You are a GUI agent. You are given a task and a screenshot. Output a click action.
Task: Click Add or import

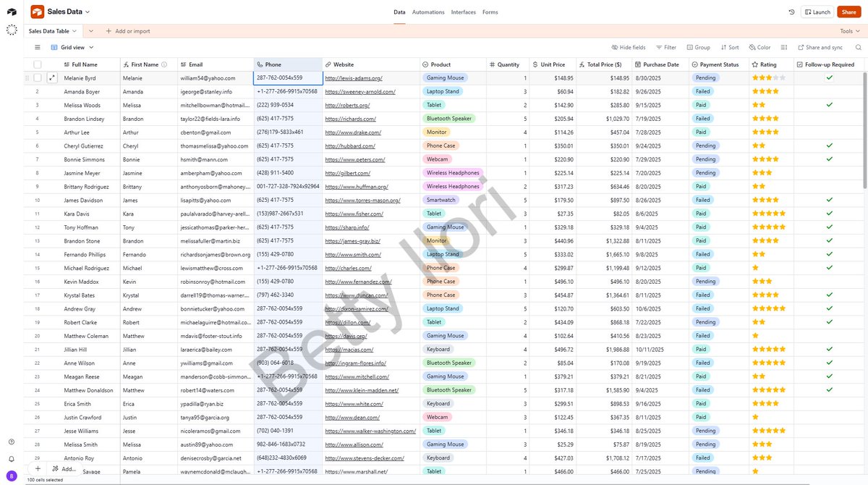coord(128,31)
